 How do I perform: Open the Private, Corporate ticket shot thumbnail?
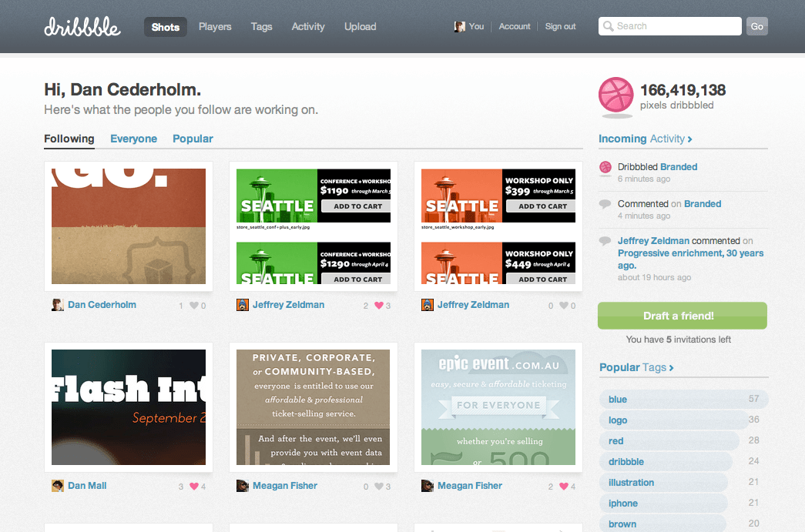314,407
